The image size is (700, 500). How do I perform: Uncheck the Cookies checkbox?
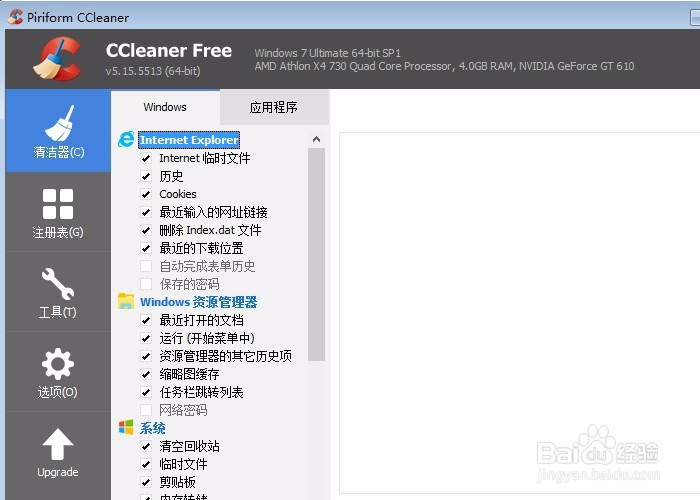tap(146, 194)
